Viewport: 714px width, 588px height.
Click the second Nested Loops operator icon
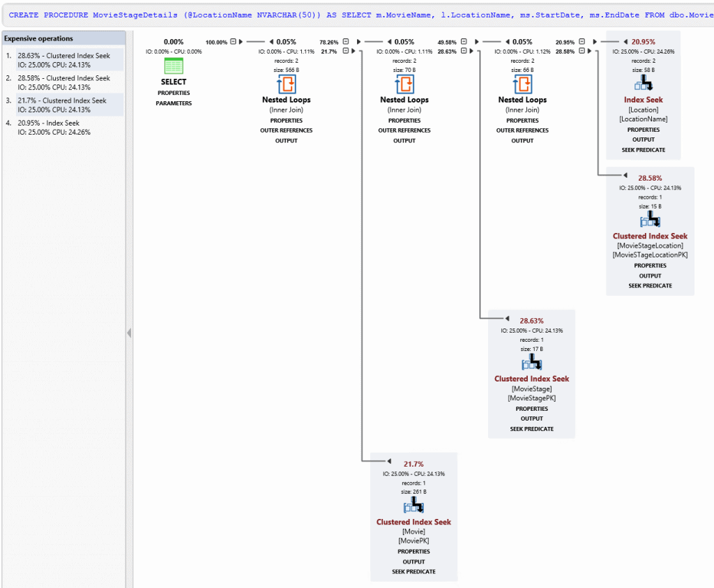tap(404, 84)
